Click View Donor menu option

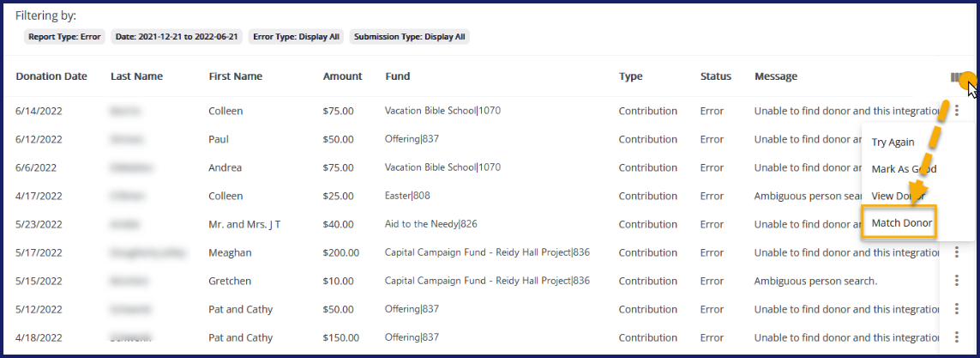point(899,197)
